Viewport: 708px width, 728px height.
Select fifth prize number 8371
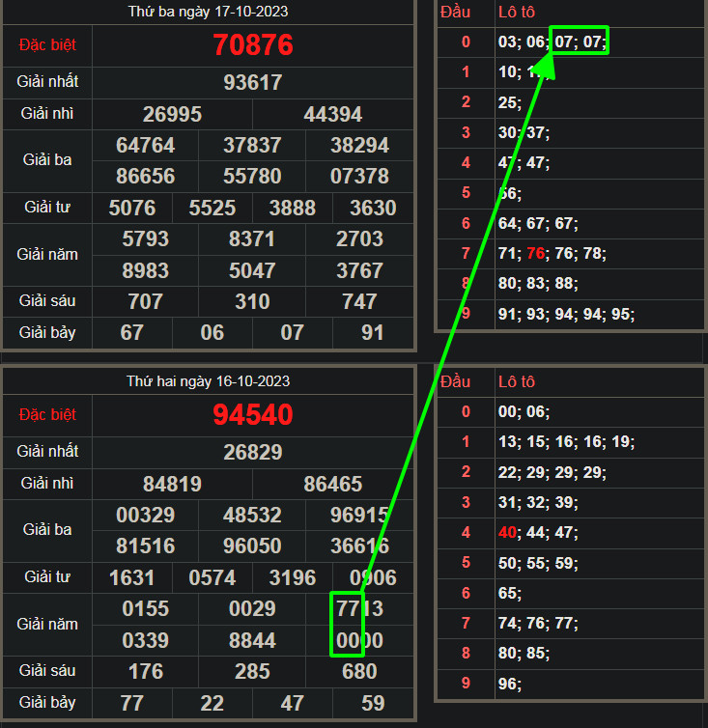point(252,239)
